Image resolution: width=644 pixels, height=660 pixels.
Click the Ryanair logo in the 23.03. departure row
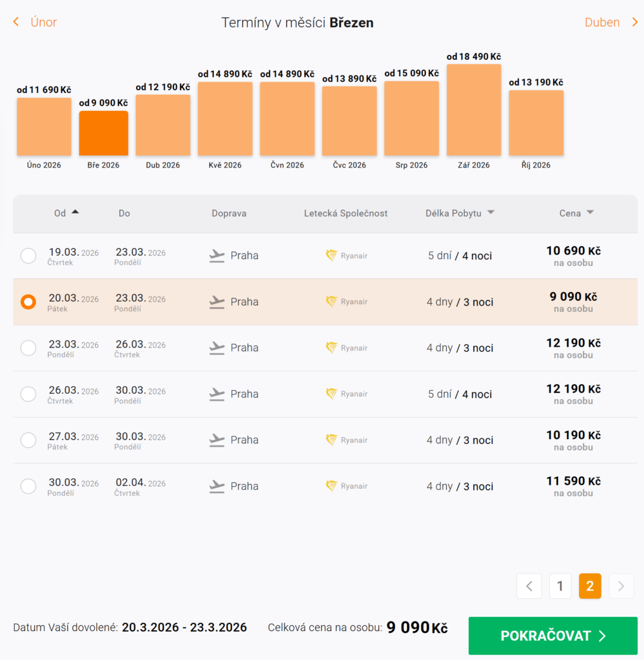tap(331, 348)
